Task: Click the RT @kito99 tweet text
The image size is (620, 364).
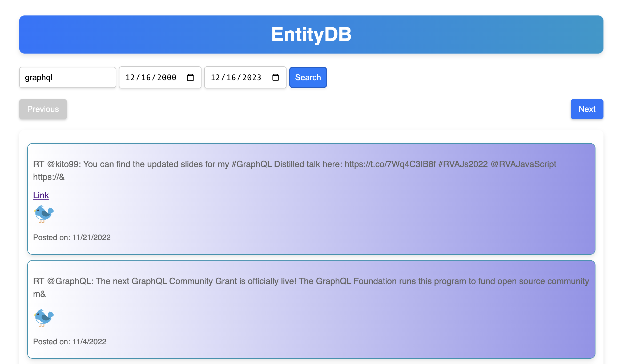Action: (294, 164)
